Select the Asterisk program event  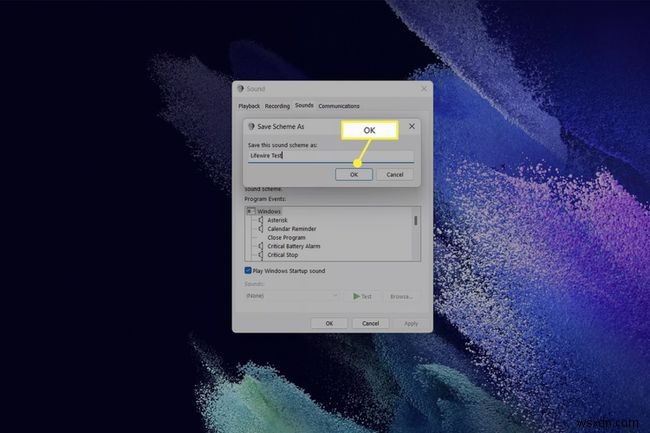277,220
